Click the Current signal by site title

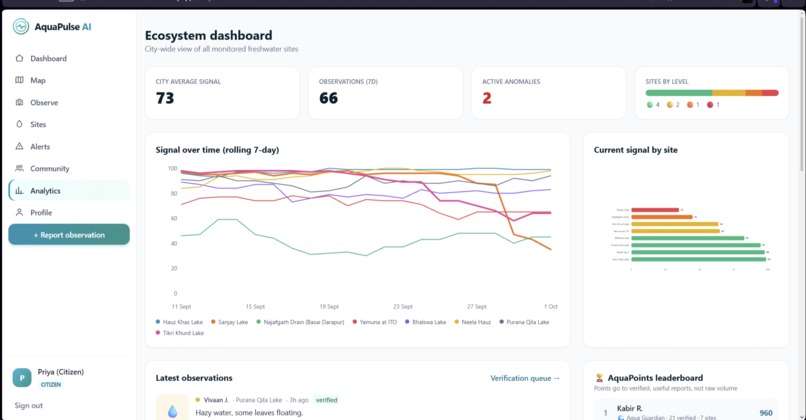pyautogui.click(x=635, y=150)
